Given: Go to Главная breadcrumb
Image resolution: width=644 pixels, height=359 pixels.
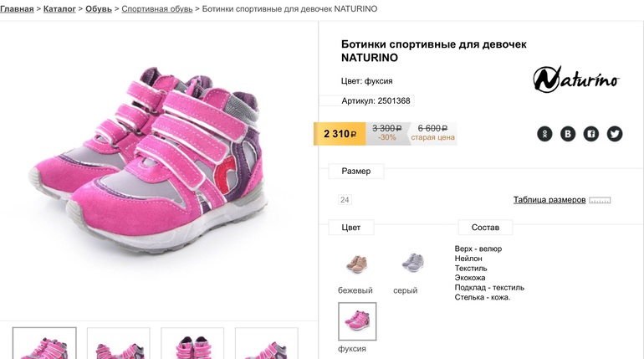Looking at the screenshot, I should (x=17, y=8).
